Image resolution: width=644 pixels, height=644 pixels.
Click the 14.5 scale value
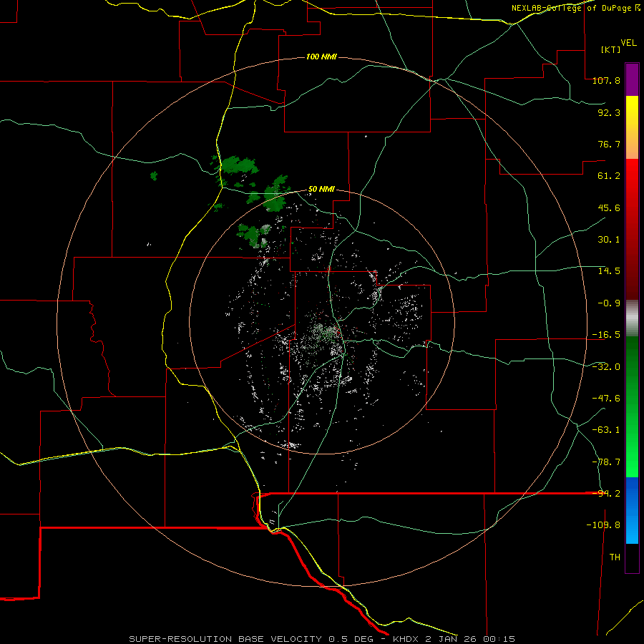[609, 271]
